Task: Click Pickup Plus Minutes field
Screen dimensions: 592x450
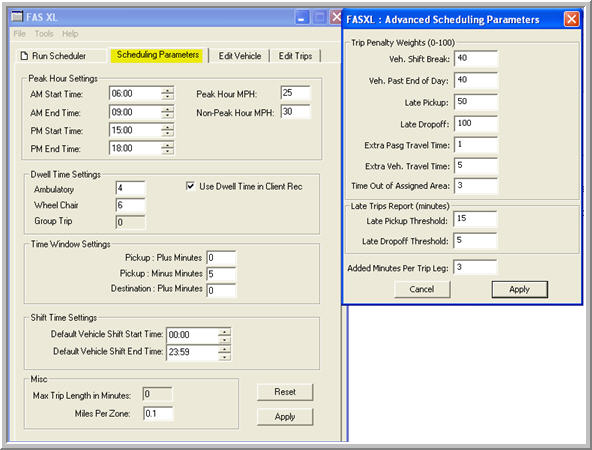Action: tap(221, 258)
